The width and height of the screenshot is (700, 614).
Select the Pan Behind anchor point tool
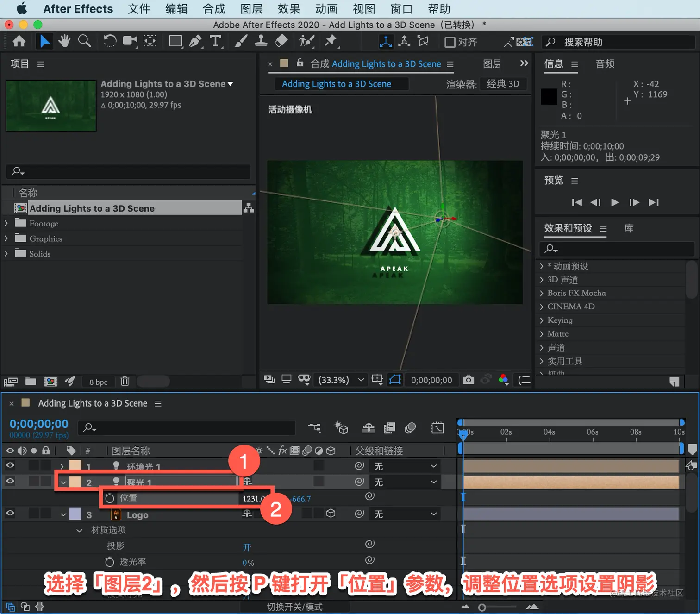click(x=150, y=42)
